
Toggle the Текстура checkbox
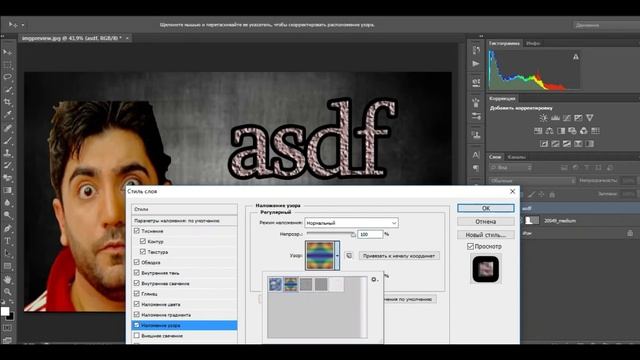pyautogui.click(x=143, y=252)
